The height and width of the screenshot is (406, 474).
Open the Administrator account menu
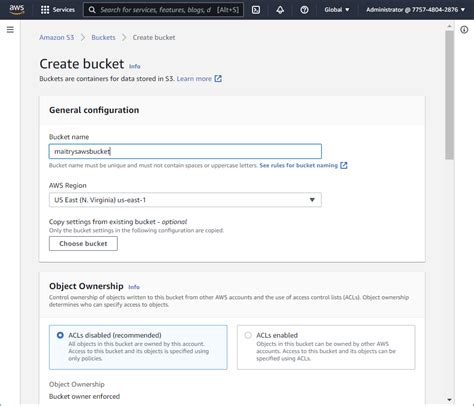coord(415,10)
